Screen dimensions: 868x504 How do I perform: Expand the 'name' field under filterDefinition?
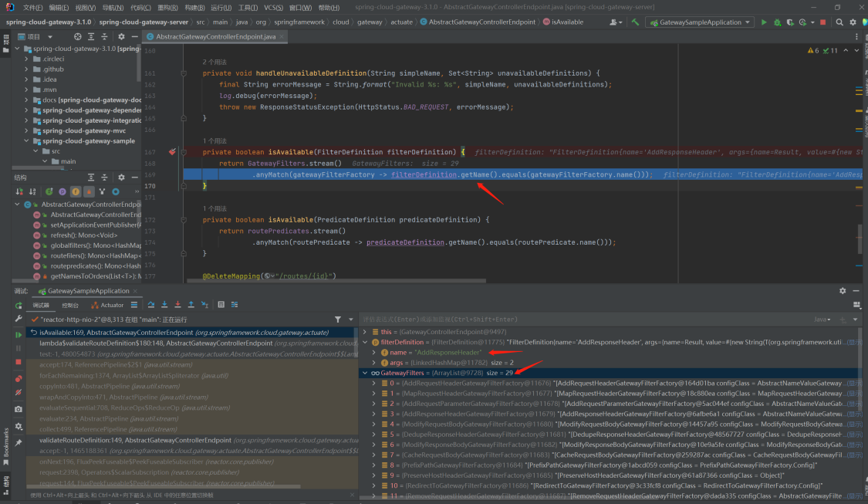tap(374, 352)
